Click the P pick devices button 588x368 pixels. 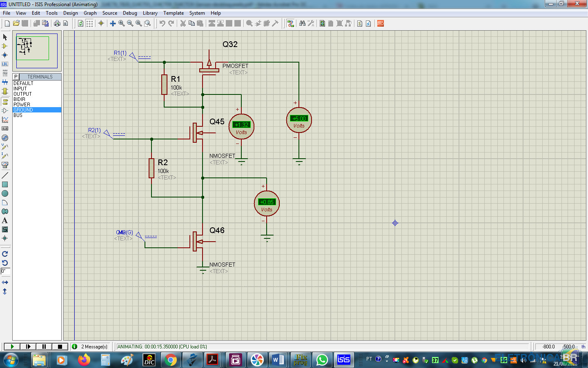pyautogui.click(x=16, y=76)
